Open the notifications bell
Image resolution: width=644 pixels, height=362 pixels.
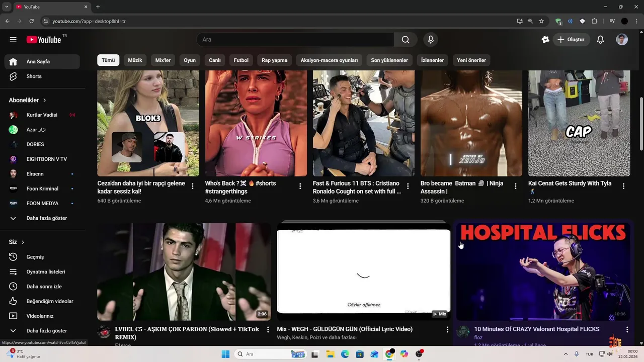(600, 40)
